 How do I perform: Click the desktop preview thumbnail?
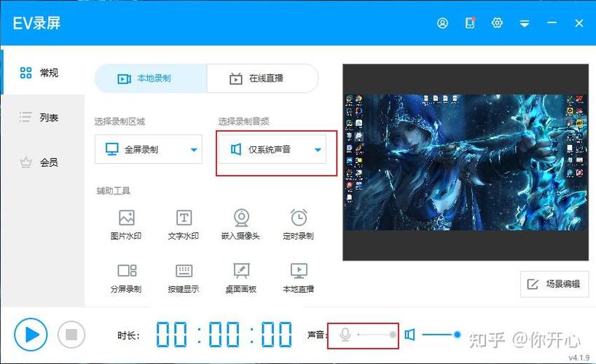pyautogui.click(x=466, y=162)
